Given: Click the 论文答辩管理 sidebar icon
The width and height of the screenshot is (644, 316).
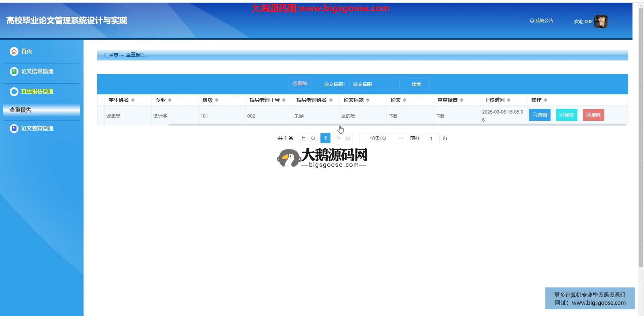Looking at the screenshot, I should [x=14, y=129].
